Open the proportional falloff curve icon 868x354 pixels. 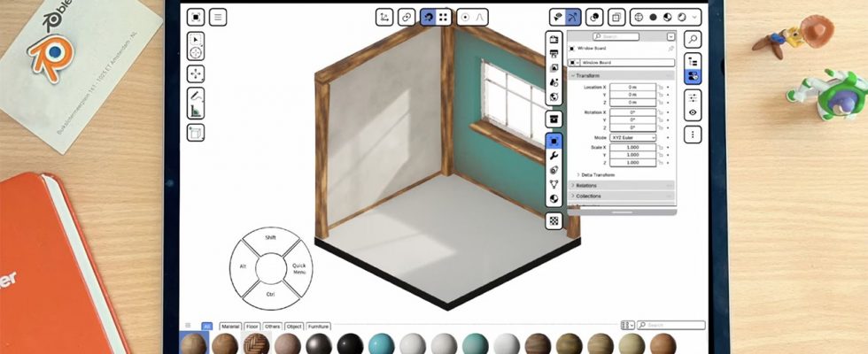[x=480, y=17]
